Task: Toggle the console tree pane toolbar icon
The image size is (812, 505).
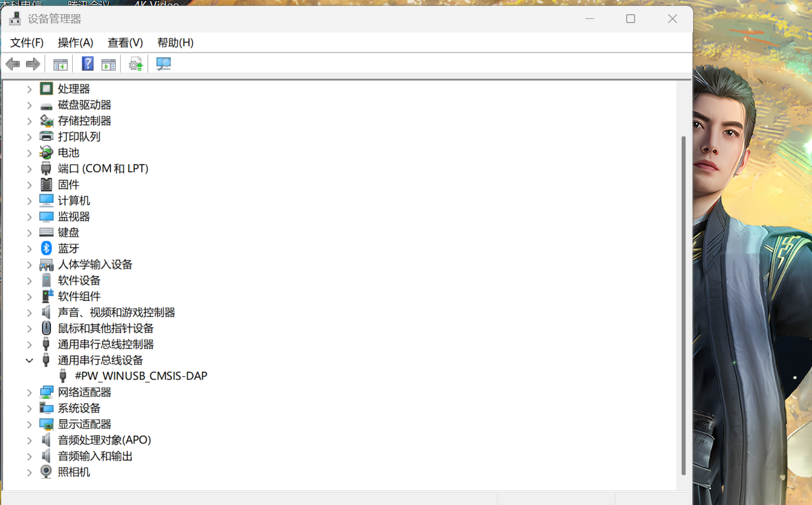Action: [x=60, y=64]
